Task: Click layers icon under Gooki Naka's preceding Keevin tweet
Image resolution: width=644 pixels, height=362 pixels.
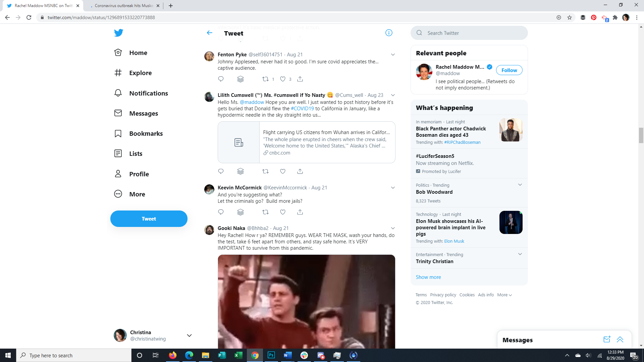Action: coord(240,212)
